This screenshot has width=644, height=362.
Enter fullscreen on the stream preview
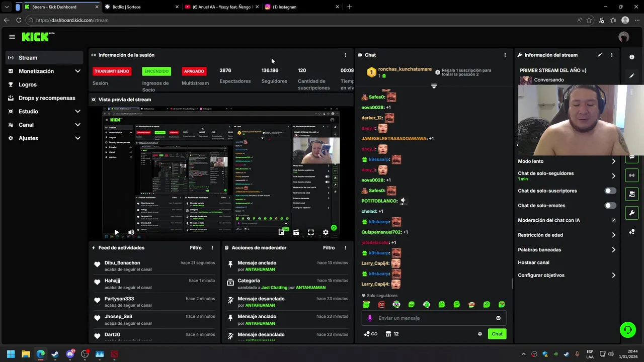click(311, 232)
